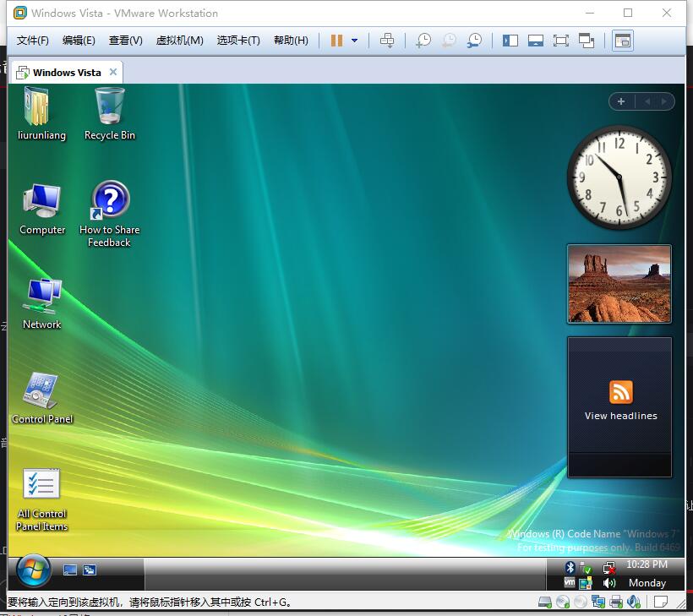
Task: Click the Windows Sidebar tray icon
Action: (x=586, y=583)
